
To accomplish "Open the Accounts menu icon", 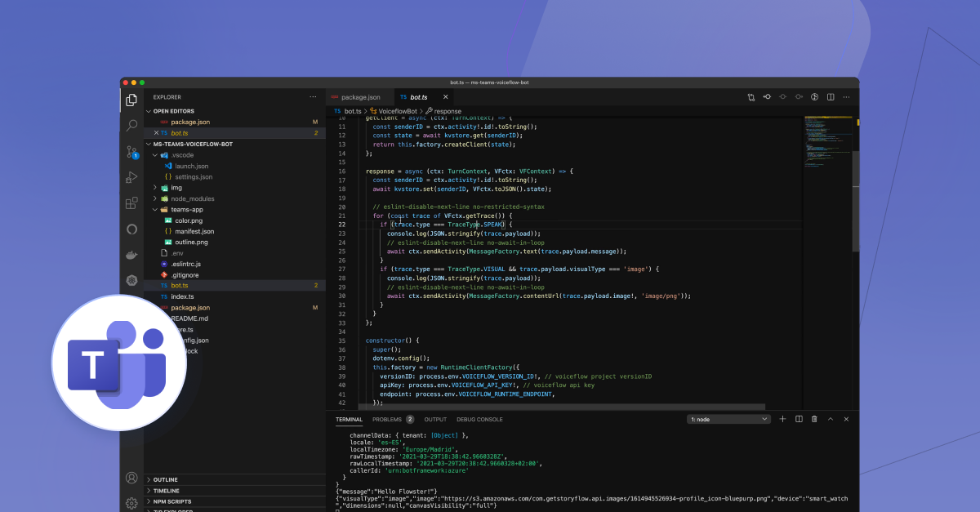I will (131, 478).
